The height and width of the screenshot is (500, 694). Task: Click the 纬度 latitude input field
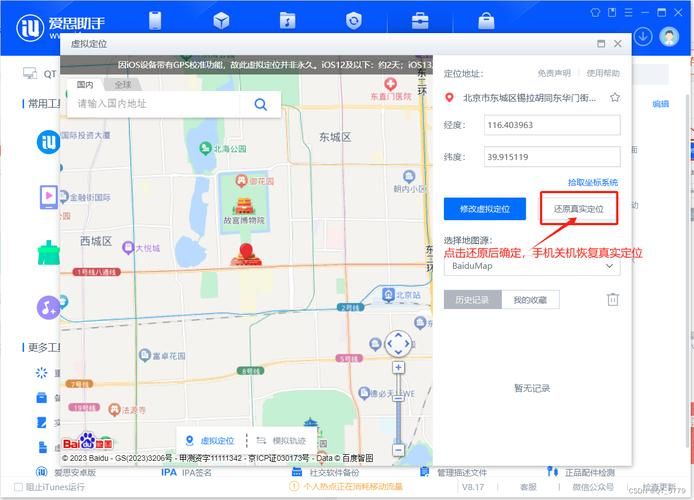552,157
